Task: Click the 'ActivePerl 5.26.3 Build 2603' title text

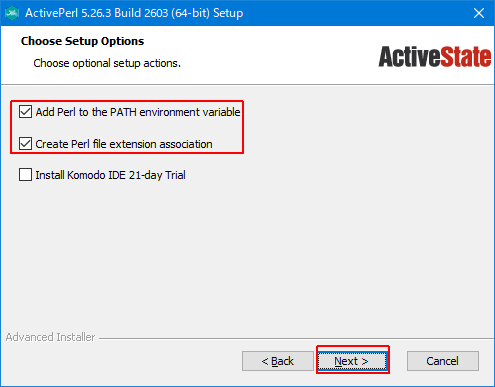Action: click(97, 13)
